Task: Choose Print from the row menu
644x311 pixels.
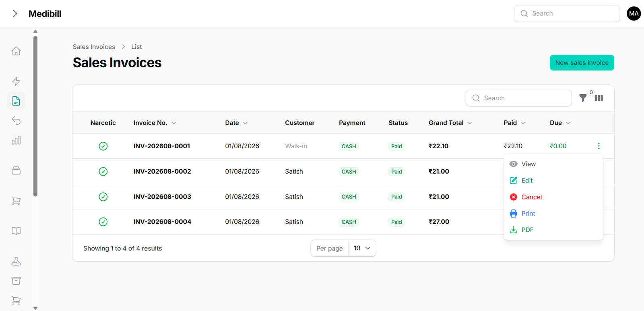Action: (x=553, y=214)
